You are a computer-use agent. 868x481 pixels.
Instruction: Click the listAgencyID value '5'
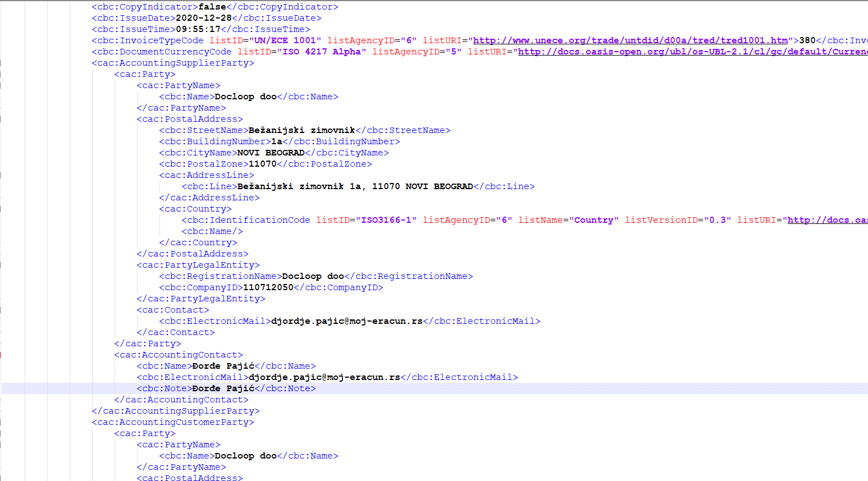click(x=454, y=52)
